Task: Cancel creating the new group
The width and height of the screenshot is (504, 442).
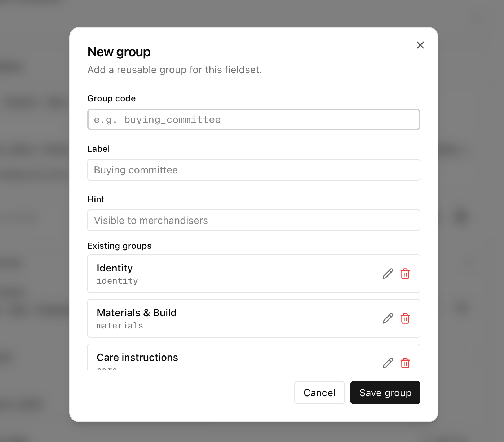Action: 319,393
